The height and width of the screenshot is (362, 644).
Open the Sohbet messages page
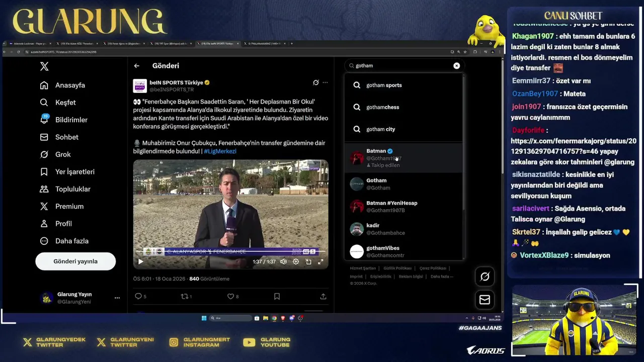(59, 137)
